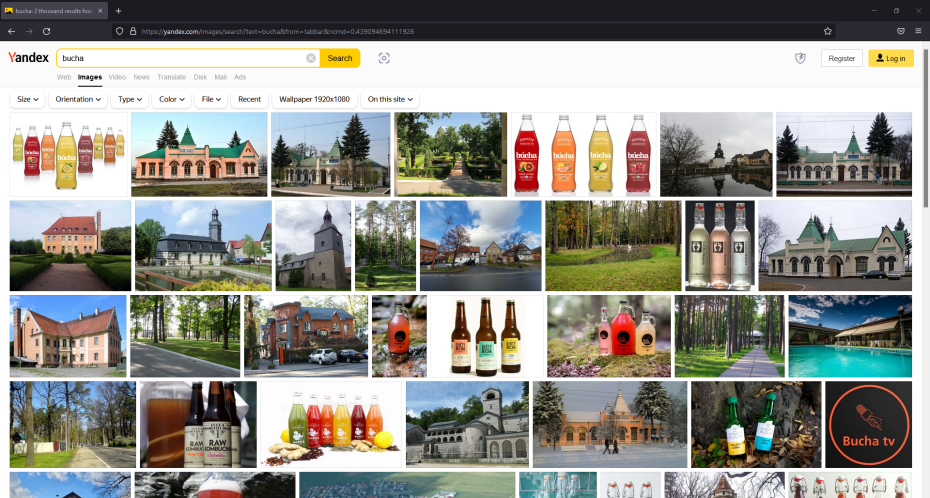Open the On this site dropdown
The image size is (930, 498).
[x=390, y=99]
